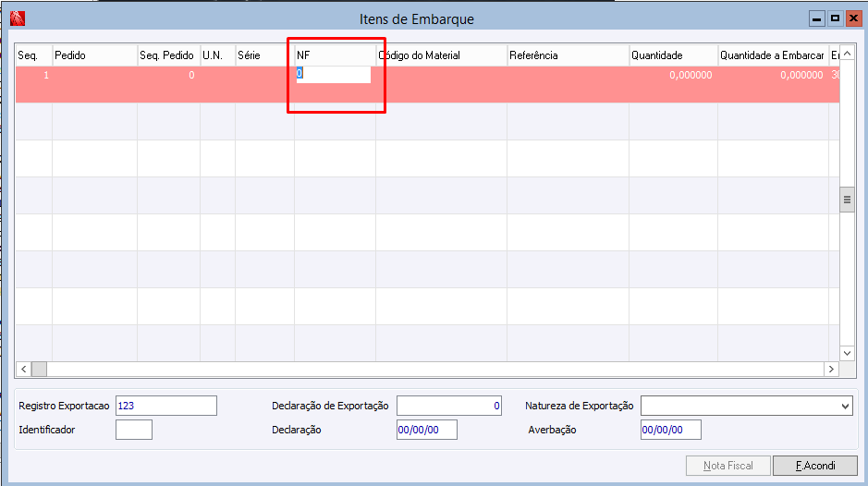Focus the Identificador field
Screen dimensions: 868x486
pyautogui.click(x=134, y=430)
